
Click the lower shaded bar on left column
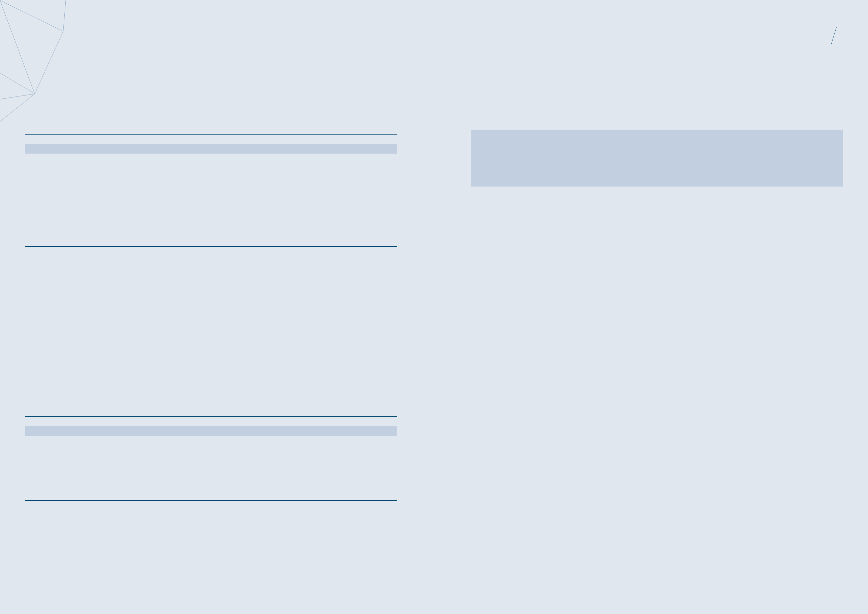(x=210, y=431)
